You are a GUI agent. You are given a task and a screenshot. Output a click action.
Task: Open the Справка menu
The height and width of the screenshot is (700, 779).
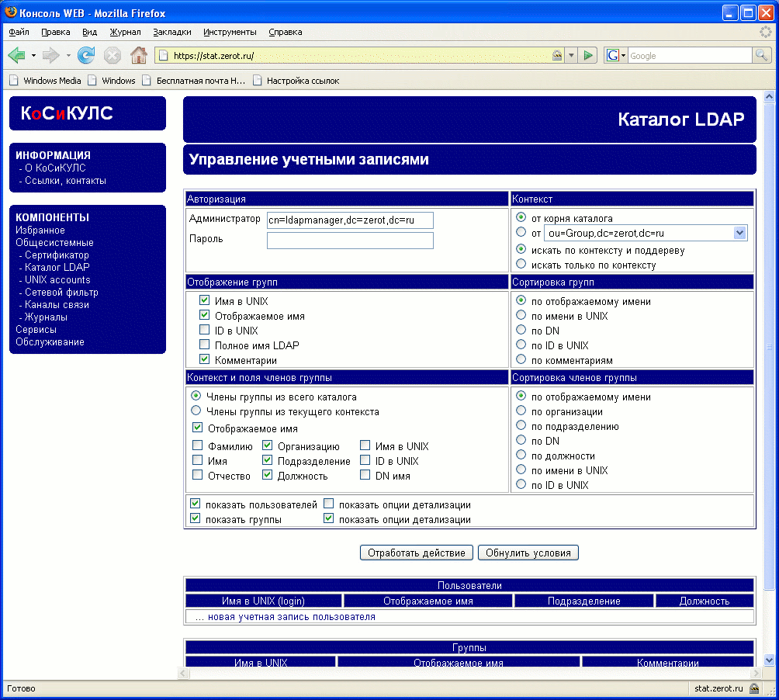[x=286, y=32]
